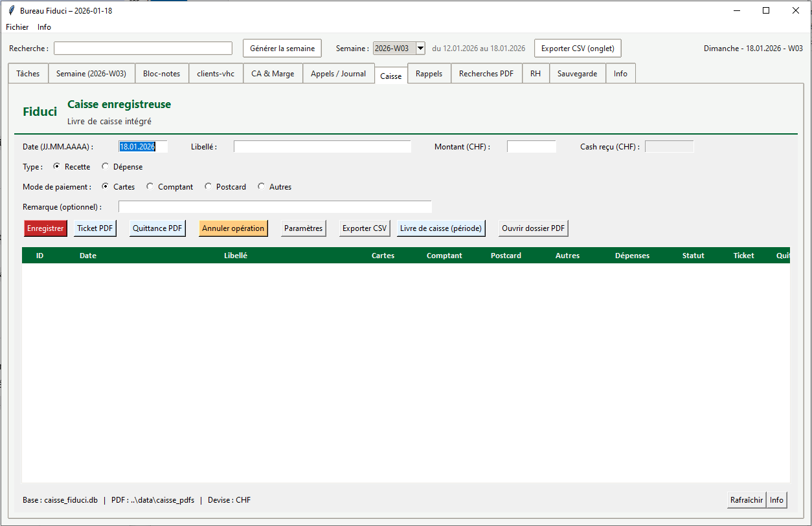The width and height of the screenshot is (812, 526).
Task: Open Livre de caisse (période)
Action: [441, 228]
